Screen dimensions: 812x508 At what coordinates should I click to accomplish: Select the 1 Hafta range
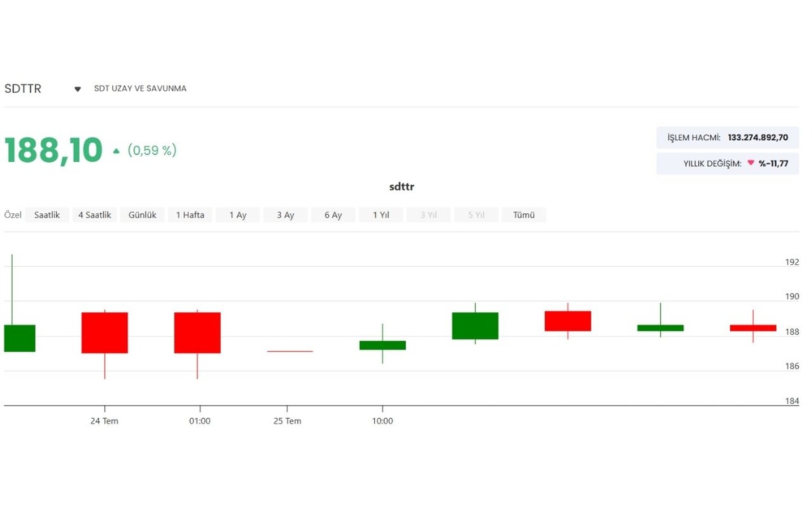[190, 215]
